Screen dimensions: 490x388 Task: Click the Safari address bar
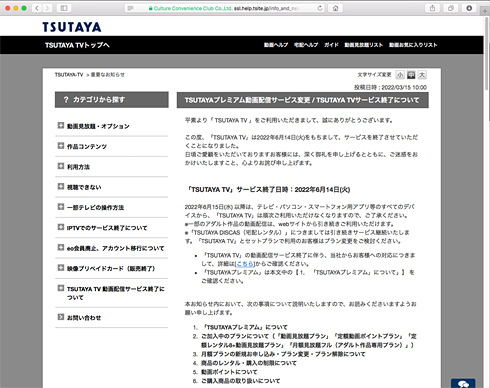point(225,8)
